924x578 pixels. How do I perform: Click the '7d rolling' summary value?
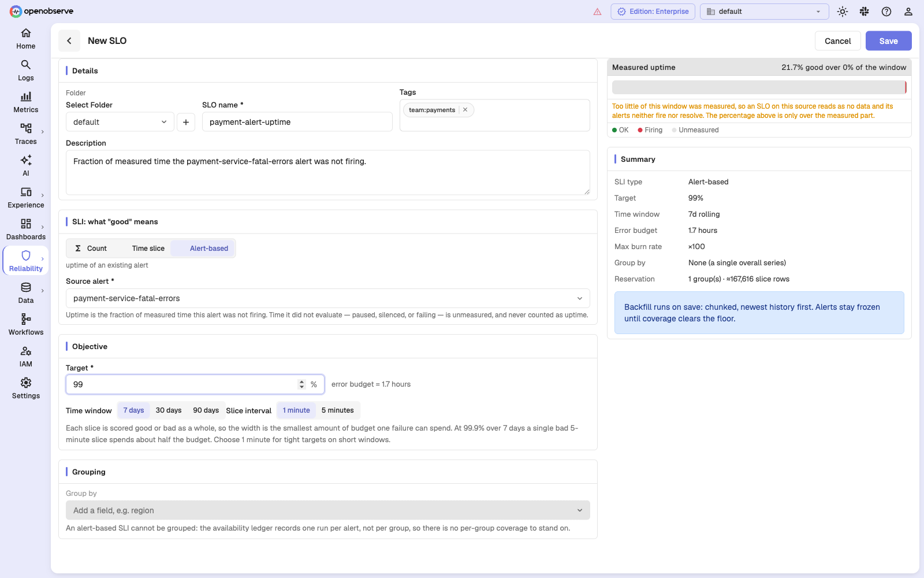tap(704, 214)
